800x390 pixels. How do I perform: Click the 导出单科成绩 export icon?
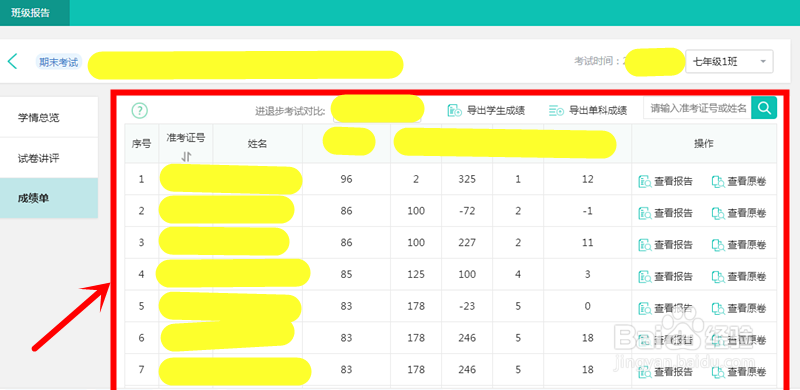click(556, 110)
